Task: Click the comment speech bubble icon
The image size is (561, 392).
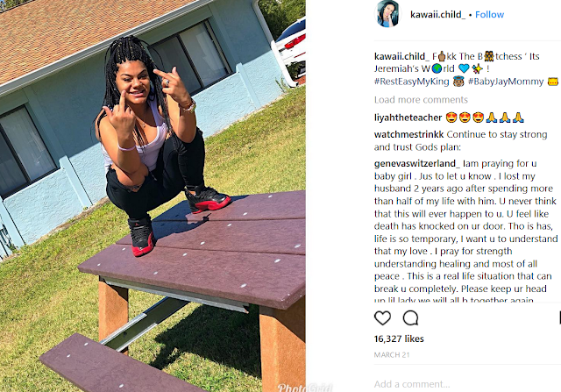Action: 410,317
